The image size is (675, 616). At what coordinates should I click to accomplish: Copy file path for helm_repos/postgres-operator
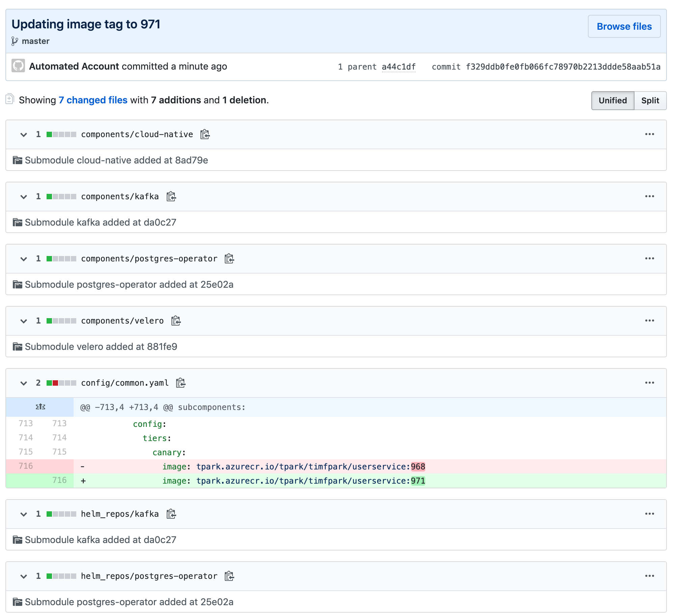(x=229, y=576)
